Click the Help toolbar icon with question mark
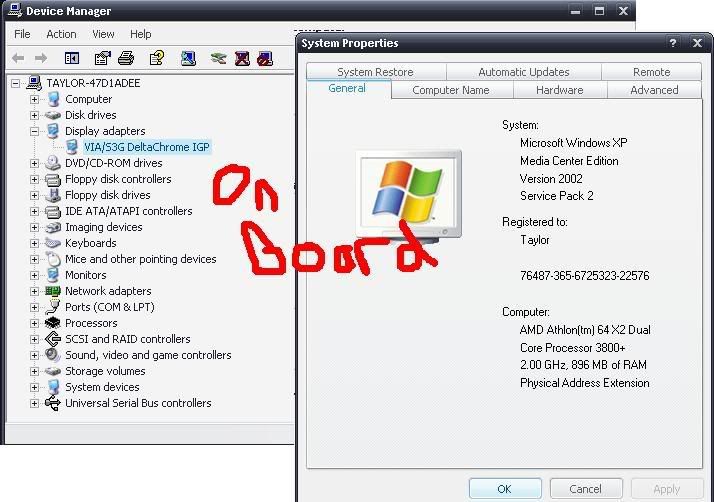The width and height of the screenshot is (714, 502). (157, 58)
